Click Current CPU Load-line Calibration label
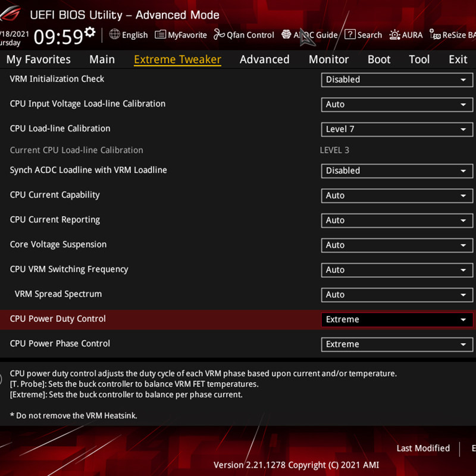Image resolution: width=476 pixels, height=476 pixels. tap(77, 150)
